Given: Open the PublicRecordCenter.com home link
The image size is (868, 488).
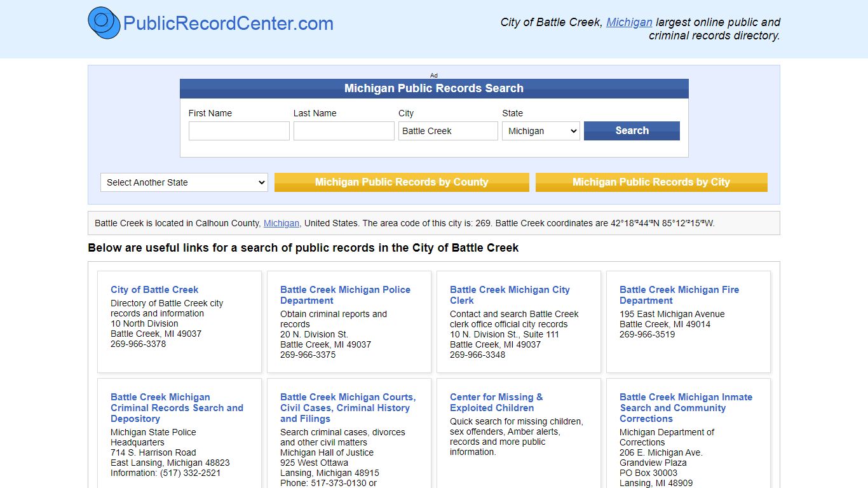Looking at the screenshot, I should (x=228, y=24).
